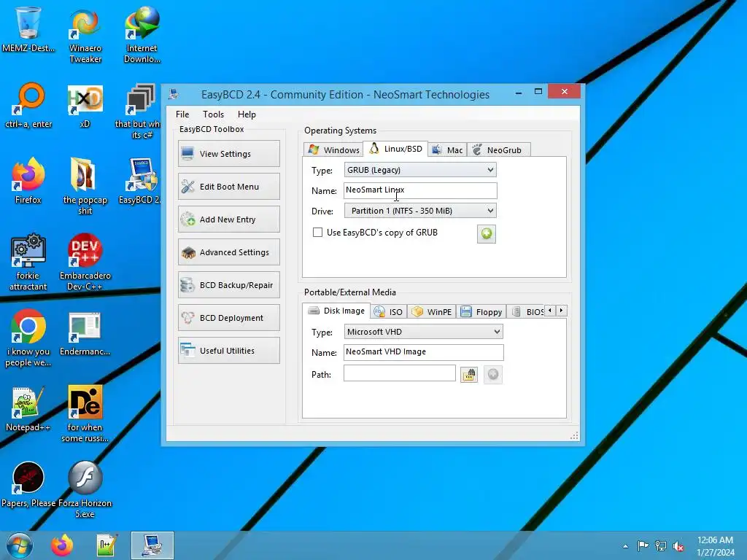Switch to the WinPE tab
The width and height of the screenshot is (747, 560).
pyautogui.click(x=432, y=312)
